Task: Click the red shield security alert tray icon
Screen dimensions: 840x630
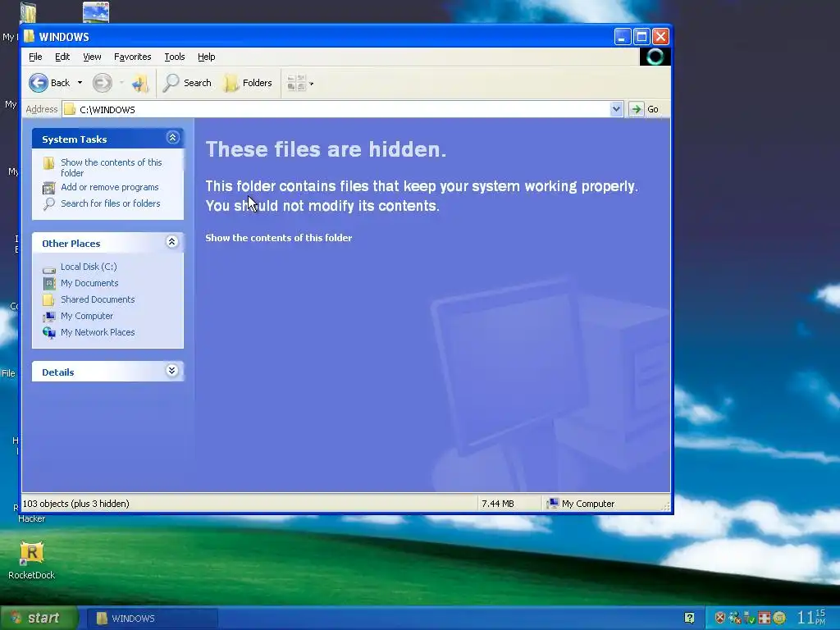Action: [x=720, y=618]
